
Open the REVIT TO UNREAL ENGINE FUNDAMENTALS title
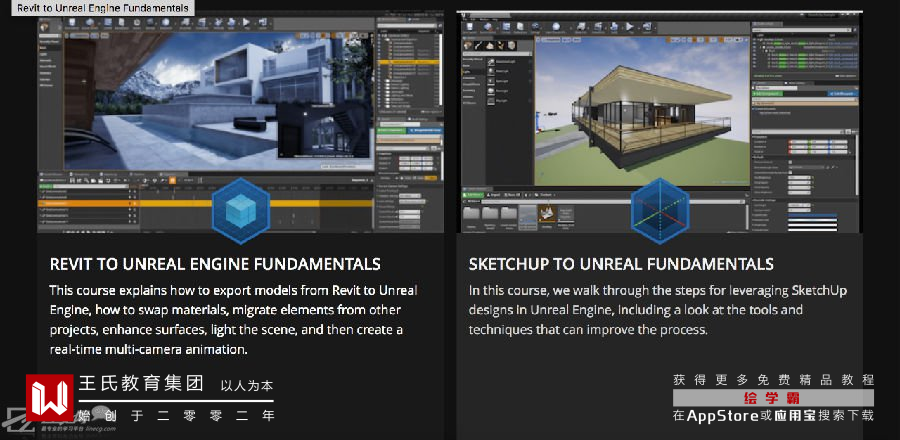tap(215, 264)
